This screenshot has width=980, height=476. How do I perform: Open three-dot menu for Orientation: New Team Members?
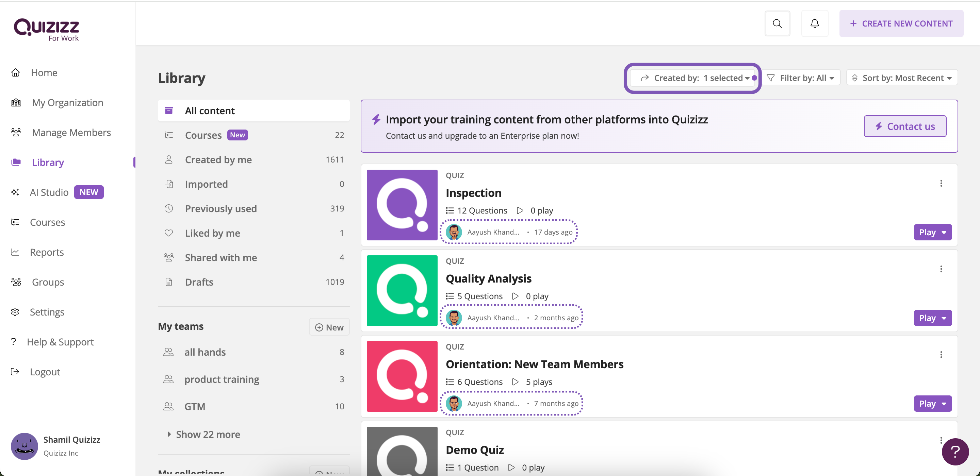pyautogui.click(x=941, y=354)
